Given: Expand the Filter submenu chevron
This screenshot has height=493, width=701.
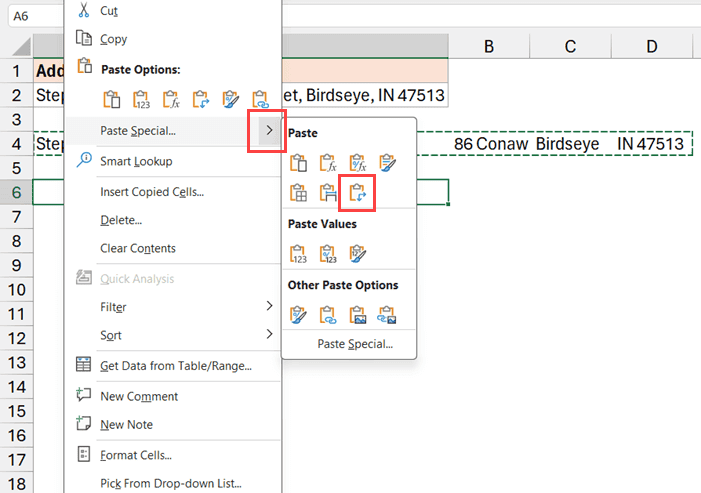Looking at the screenshot, I should click(x=268, y=306).
